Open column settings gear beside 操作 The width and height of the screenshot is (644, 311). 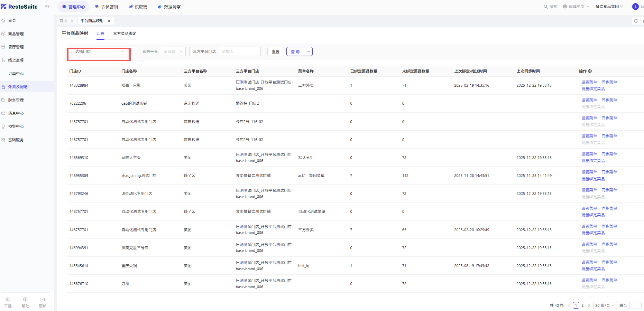coord(590,71)
